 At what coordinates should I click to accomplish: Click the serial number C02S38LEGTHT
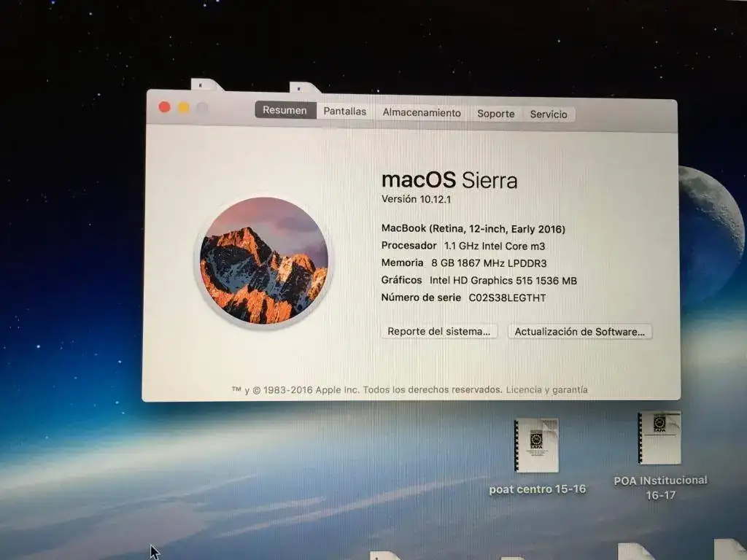point(508,298)
